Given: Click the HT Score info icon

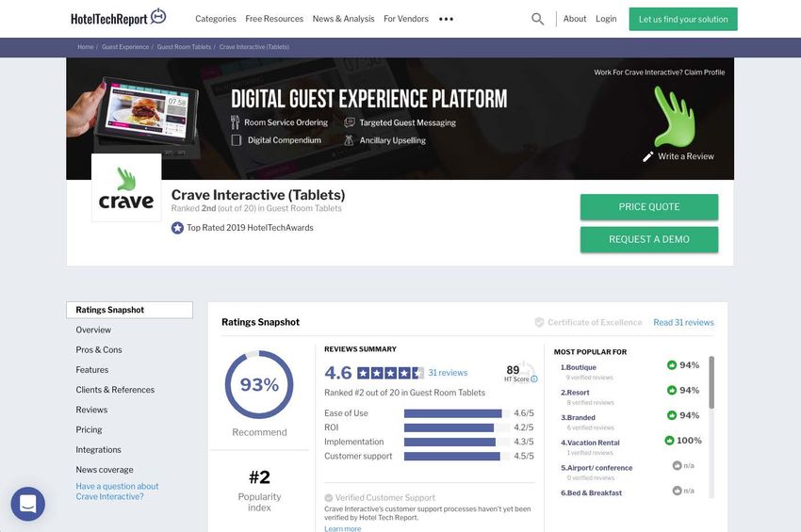Looking at the screenshot, I should coord(534,379).
